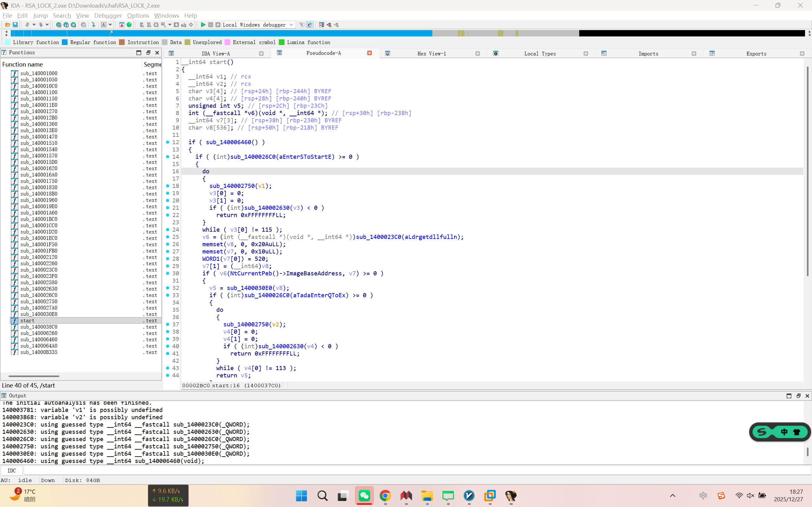The image size is (812, 507).
Task: Open the Debugger menu
Action: click(x=108, y=16)
